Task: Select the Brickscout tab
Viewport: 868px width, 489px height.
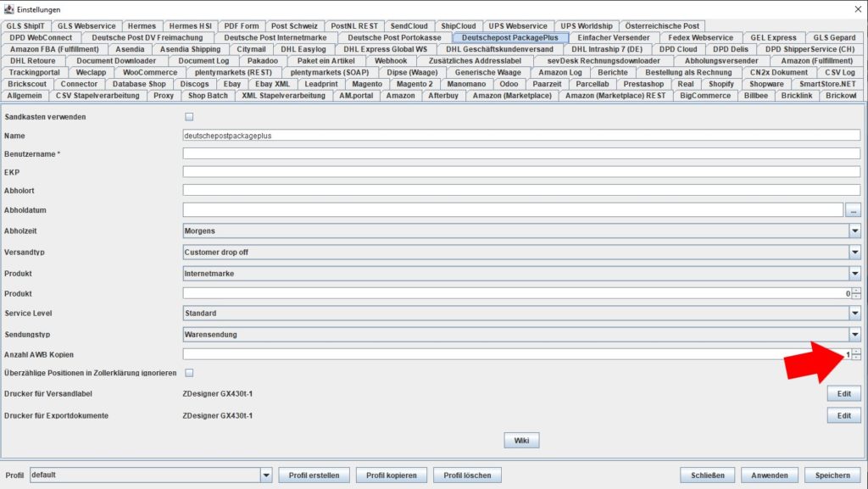Action: tap(27, 84)
